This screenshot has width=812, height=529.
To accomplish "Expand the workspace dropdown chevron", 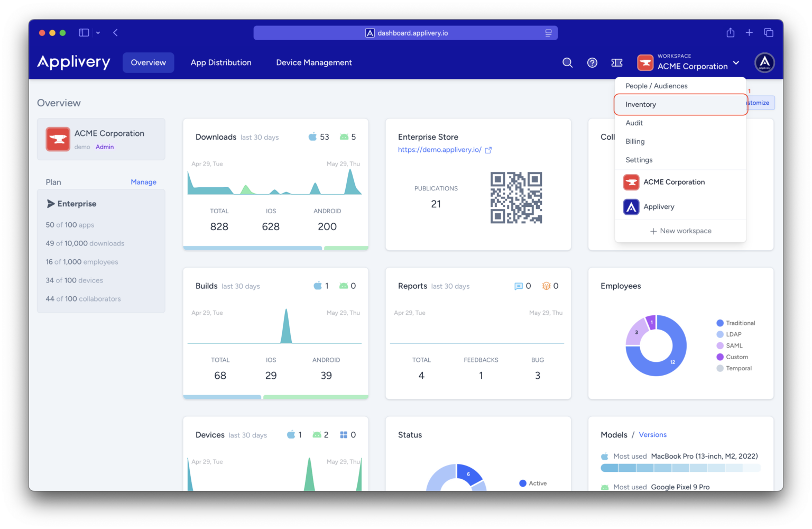I will 736,63.
